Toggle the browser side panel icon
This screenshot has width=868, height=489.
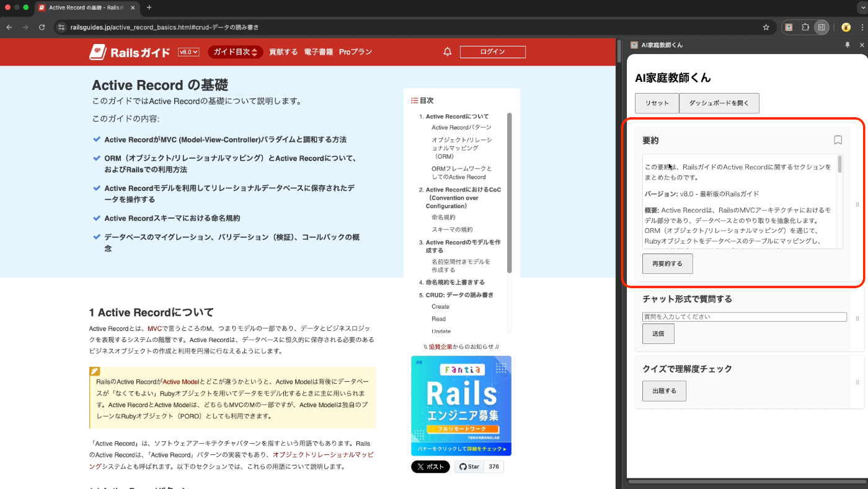click(x=821, y=27)
